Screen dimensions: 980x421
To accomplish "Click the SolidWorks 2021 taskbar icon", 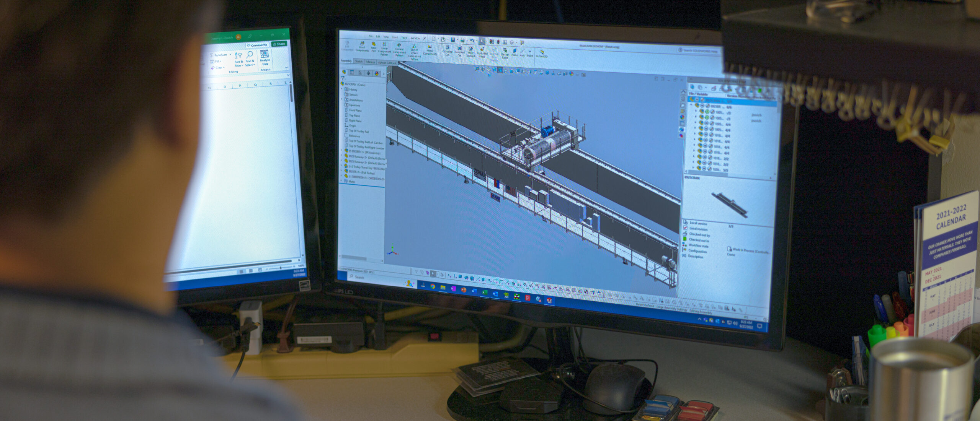I will tap(549, 301).
